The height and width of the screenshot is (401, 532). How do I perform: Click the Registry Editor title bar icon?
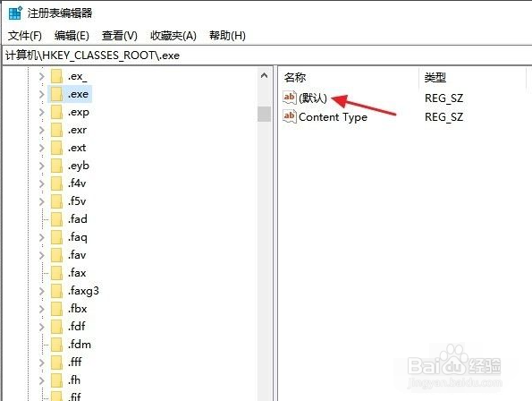tap(15, 13)
